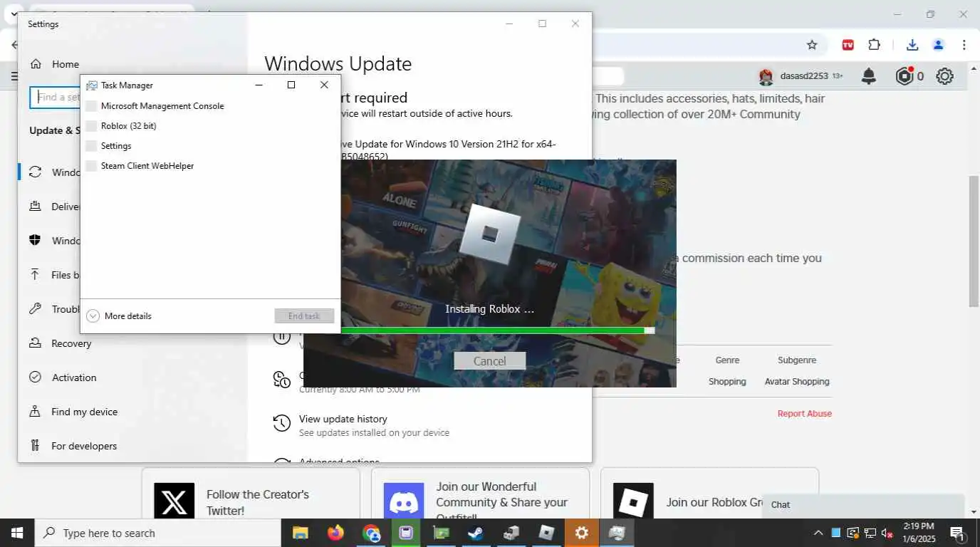The height and width of the screenshot is (547, 980).
Task: Open the Recovery settings page
Action: pos(71,343)
